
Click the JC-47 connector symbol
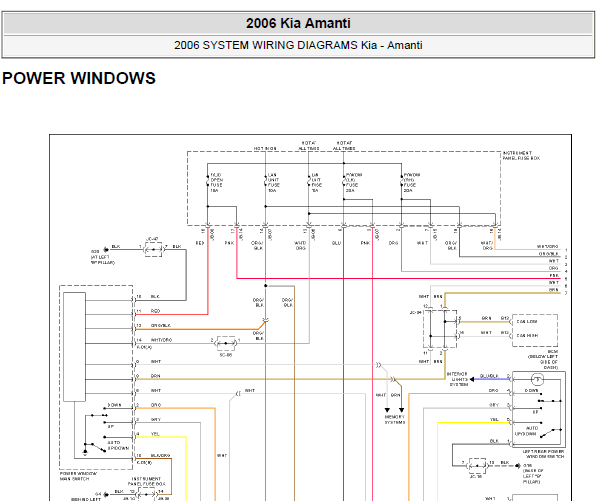point(153,250)
